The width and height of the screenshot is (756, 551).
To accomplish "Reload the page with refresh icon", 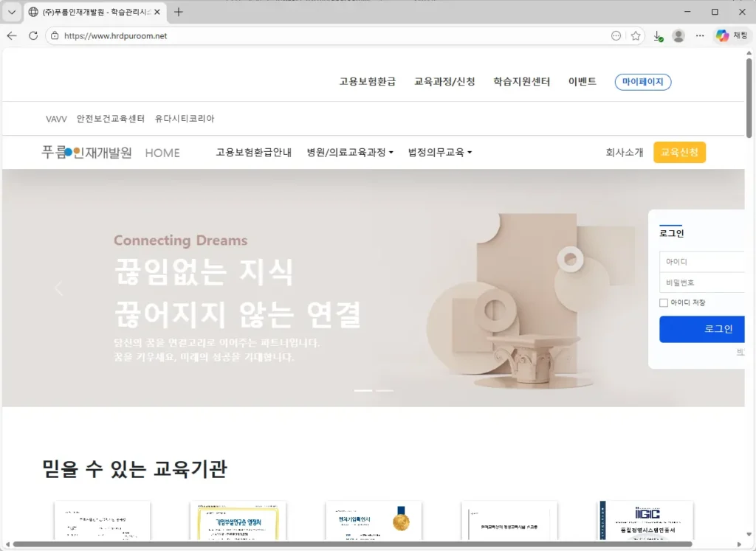I will (x=33, y=35).
